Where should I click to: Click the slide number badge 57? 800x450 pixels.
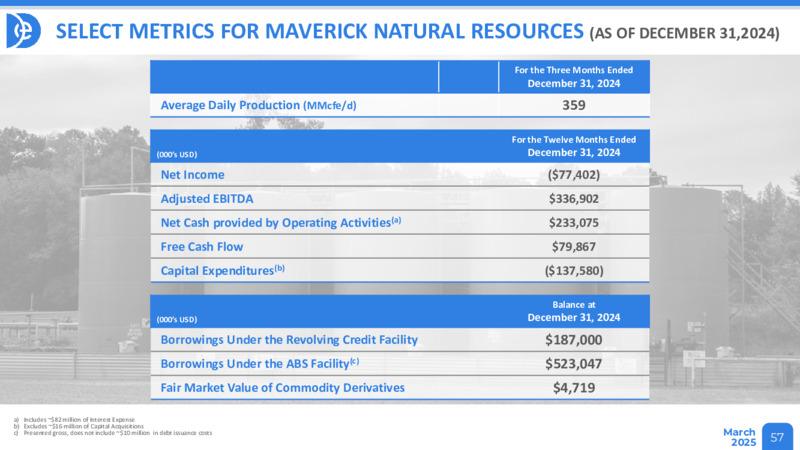pos(777,437)
